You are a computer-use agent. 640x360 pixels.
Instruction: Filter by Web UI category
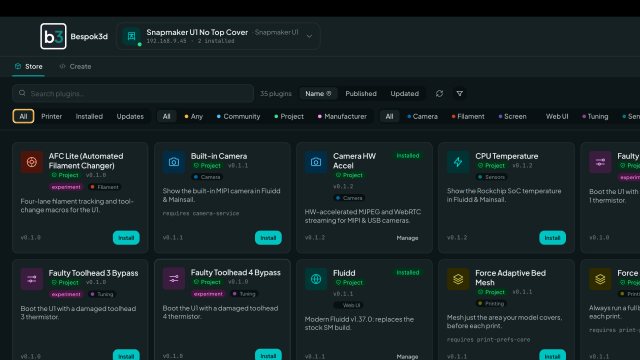coord(557,116)
